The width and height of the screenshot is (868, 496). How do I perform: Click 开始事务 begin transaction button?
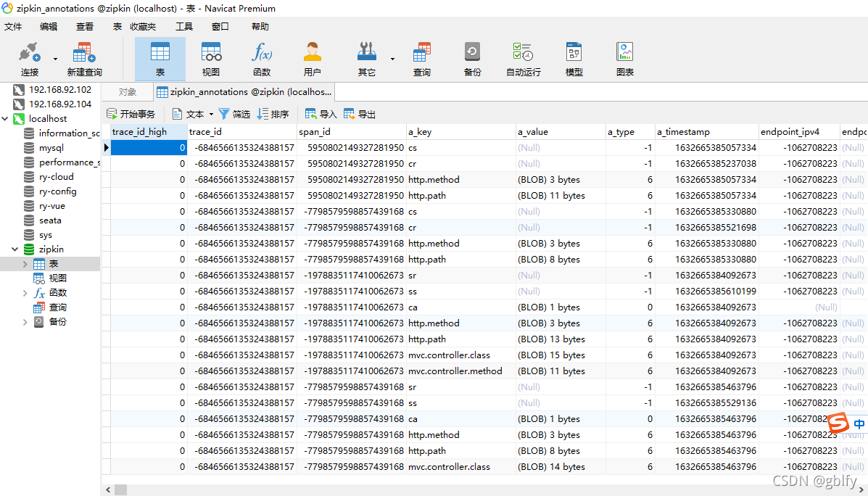pos(131,114)
